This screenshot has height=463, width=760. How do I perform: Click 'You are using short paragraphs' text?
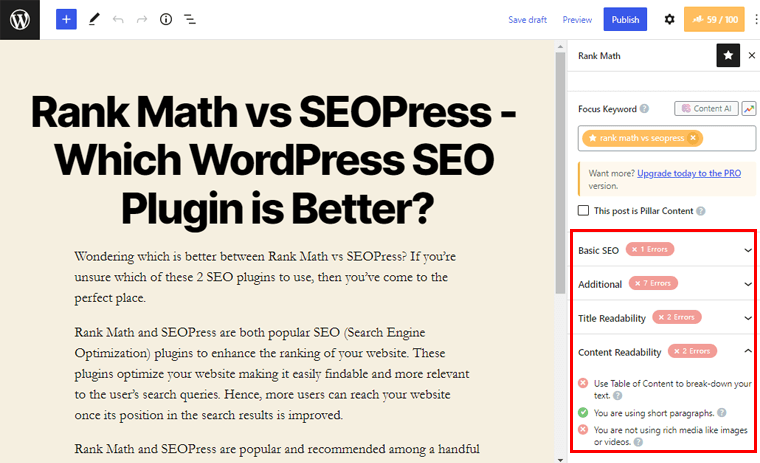click(x=654, y=413)
